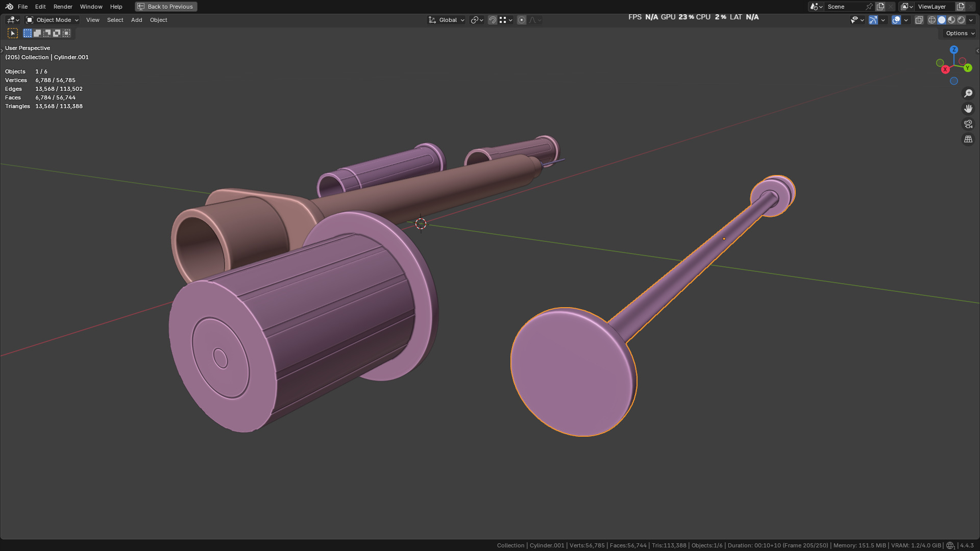This screenshot has width=980, height=551.
Task: Open the Render menu
Action: pos(63,7)
